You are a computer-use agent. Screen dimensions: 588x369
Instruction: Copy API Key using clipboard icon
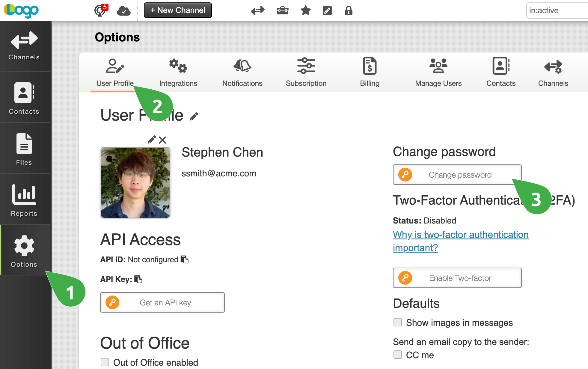click(138, 279)
